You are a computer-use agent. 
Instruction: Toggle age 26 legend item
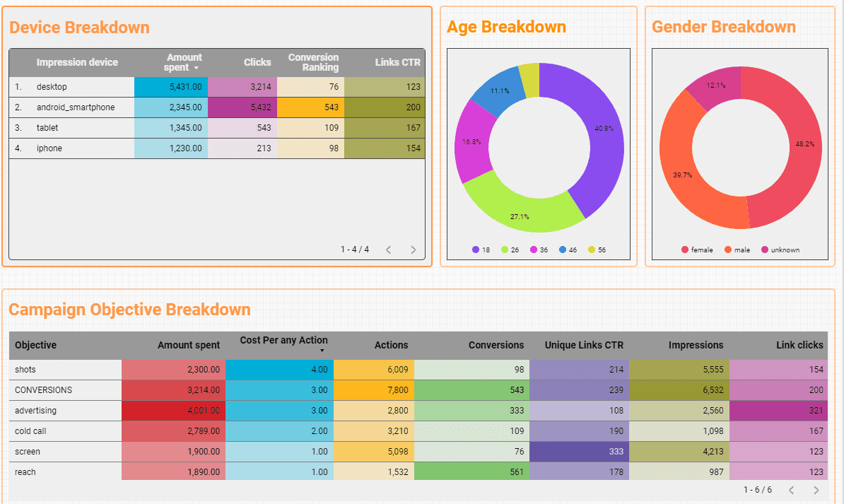point(510,250)
